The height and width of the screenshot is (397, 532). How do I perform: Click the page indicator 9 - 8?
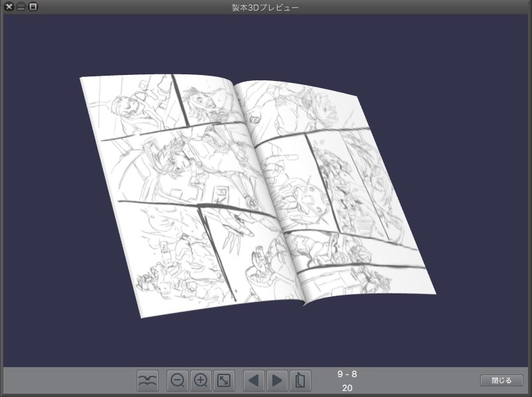[x=347, y=374]
